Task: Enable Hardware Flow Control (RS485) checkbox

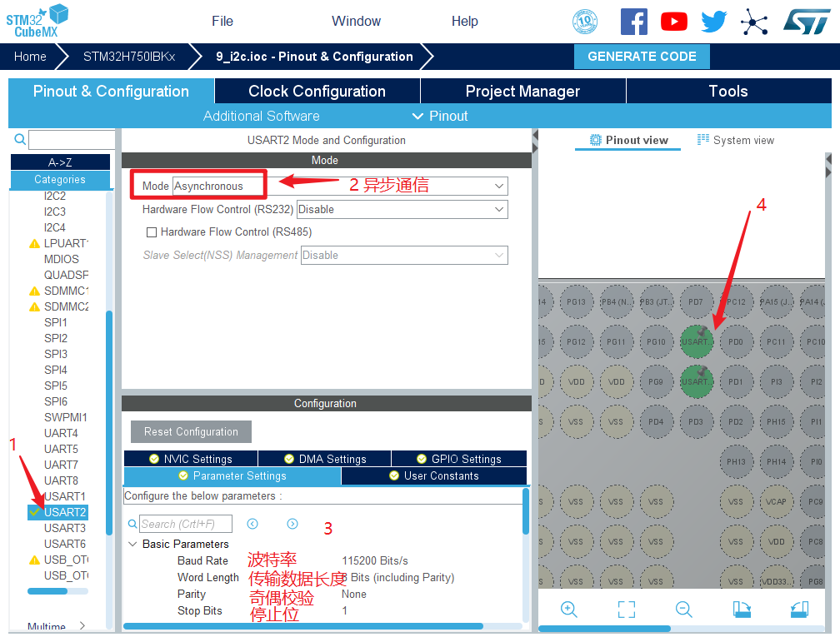Action: 152,232
